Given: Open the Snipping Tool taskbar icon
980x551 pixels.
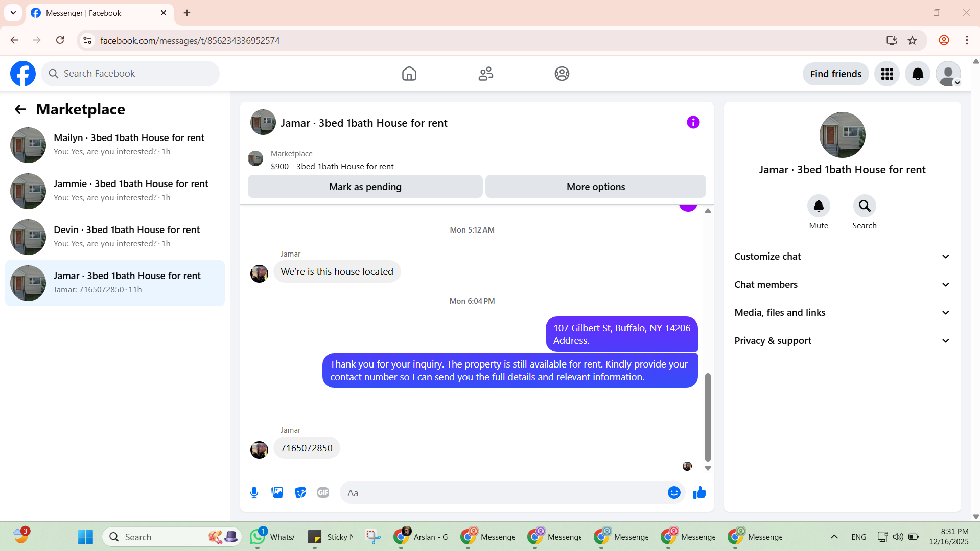Looking at the screenshot, I should [374, 537].
